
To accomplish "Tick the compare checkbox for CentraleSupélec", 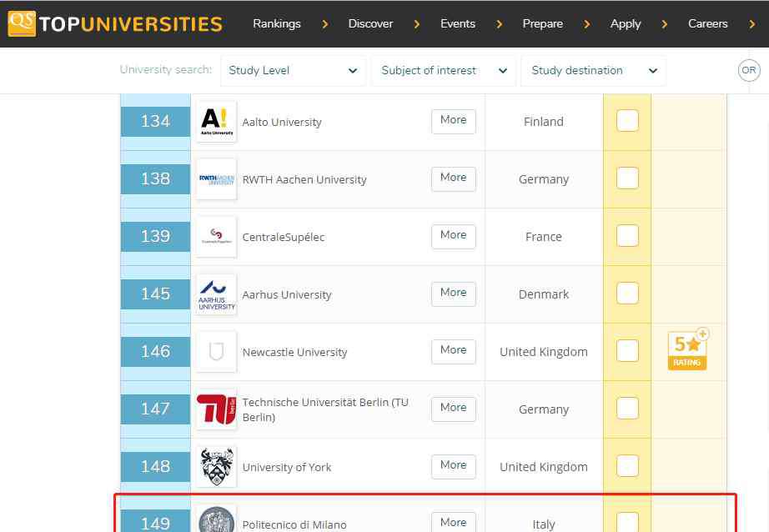I will [x=627, y=235].
